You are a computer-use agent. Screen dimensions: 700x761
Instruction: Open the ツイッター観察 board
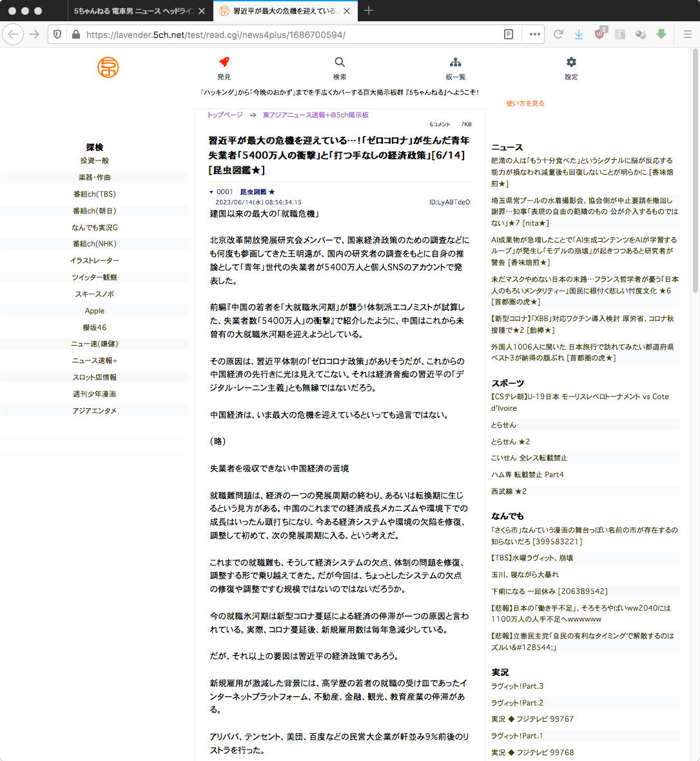coord(95,277)
